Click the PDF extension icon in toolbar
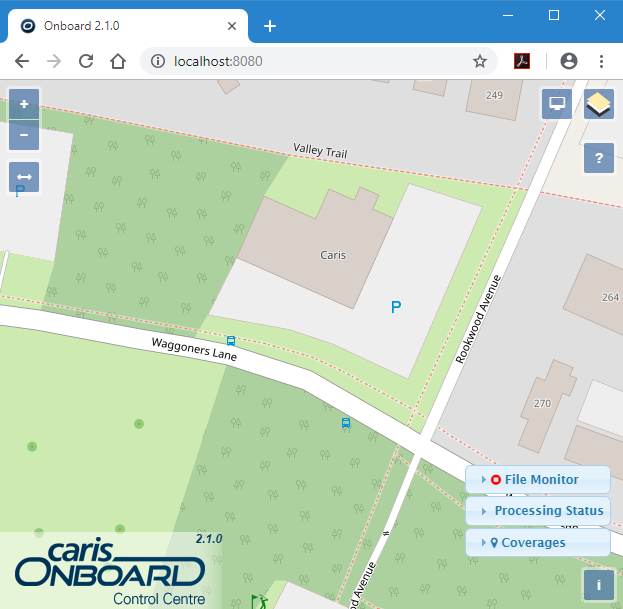 [x=521, y=61]
